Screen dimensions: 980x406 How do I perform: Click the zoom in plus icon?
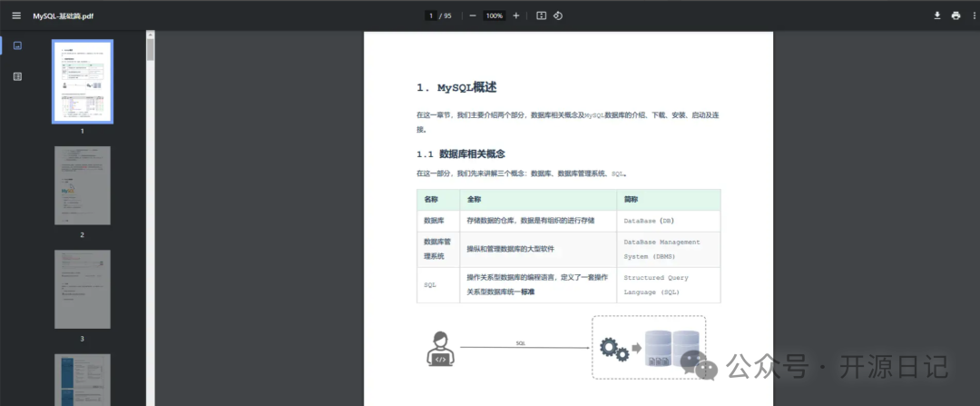click(x=516, y=15)
